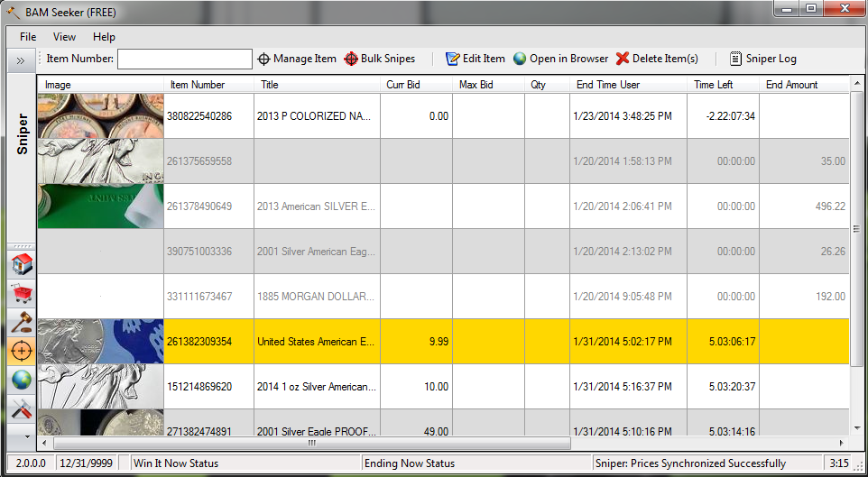Expand the sidebar with the double-chevron button
Screen dimensions: 868x477
tap(21, 60)
